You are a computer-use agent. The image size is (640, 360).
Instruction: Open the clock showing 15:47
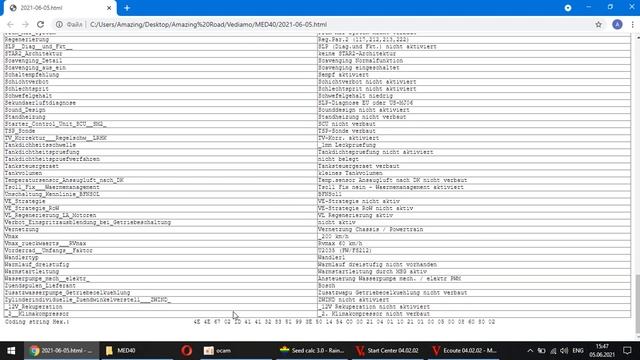(602, 351)
